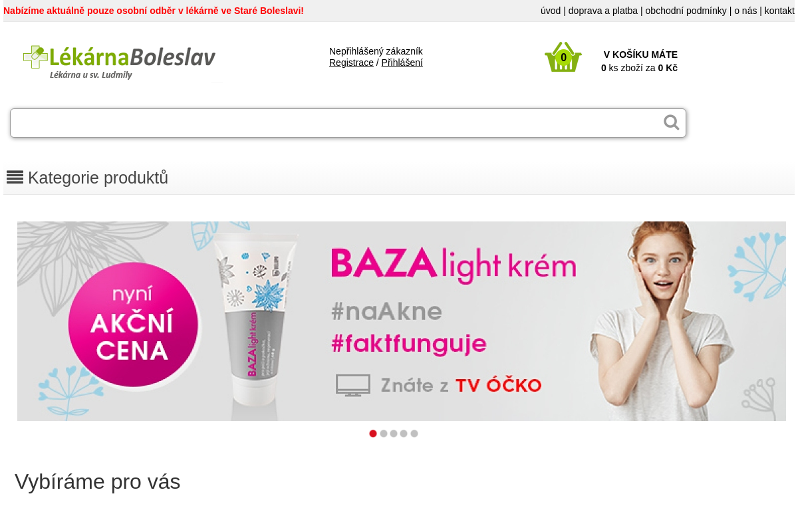Click the Registrace link
Viewport: 798px width, 532px height.
point(351,63)
